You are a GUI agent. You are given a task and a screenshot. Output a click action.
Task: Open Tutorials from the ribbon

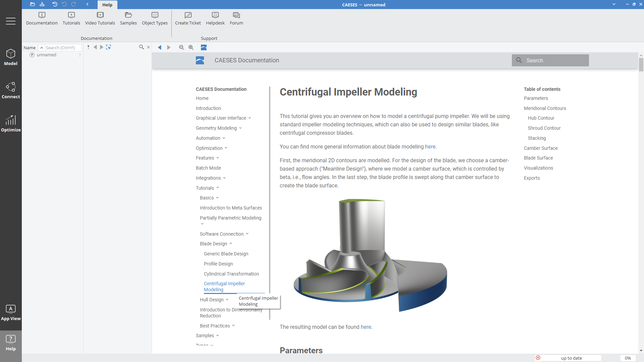(x=71, y=18)
